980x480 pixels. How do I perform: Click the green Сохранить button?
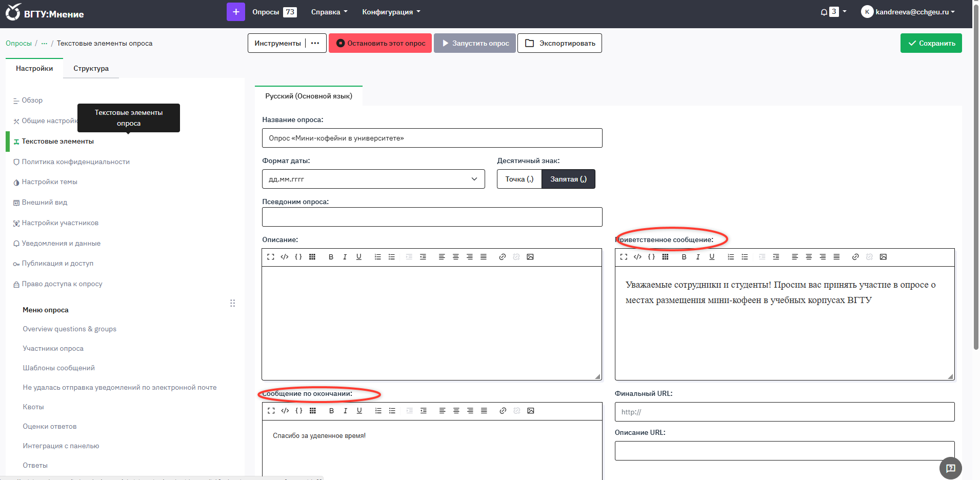(x=931, y=43)
